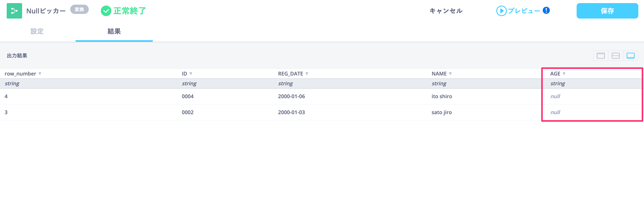Screen dimensions: 644x217
Task: Click the green success checkmark icon
Action: tap(106, 11)
